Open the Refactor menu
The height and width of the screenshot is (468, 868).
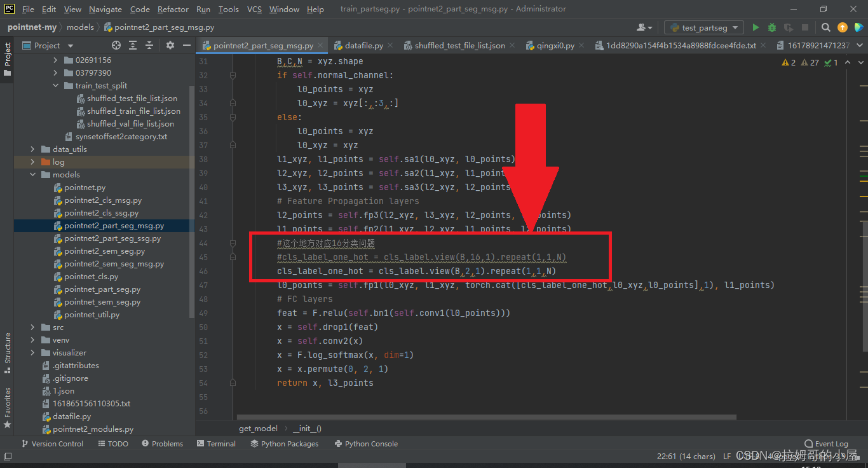pyautogui.click(x=173, y=10)
